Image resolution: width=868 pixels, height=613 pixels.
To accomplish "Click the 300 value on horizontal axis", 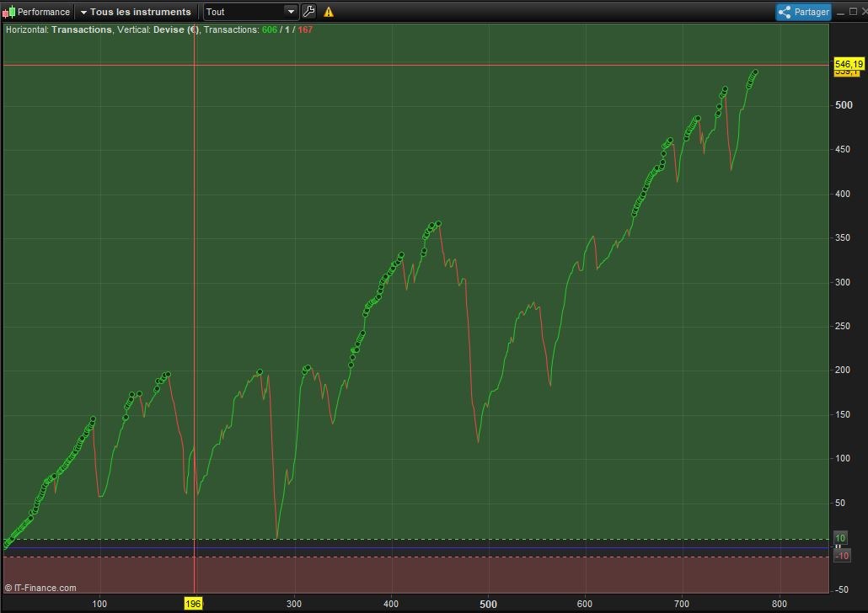I will 293,604.
